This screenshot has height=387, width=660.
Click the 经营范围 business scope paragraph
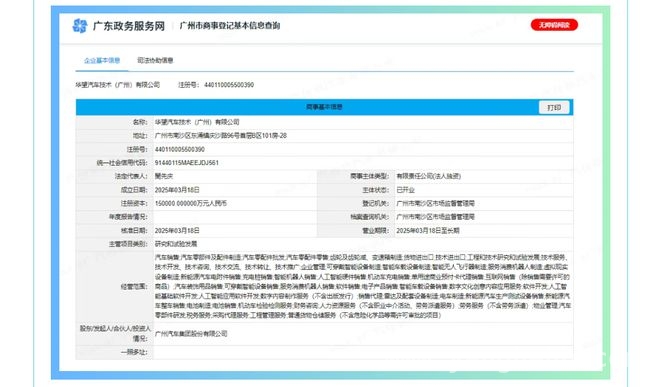point(363,286)
